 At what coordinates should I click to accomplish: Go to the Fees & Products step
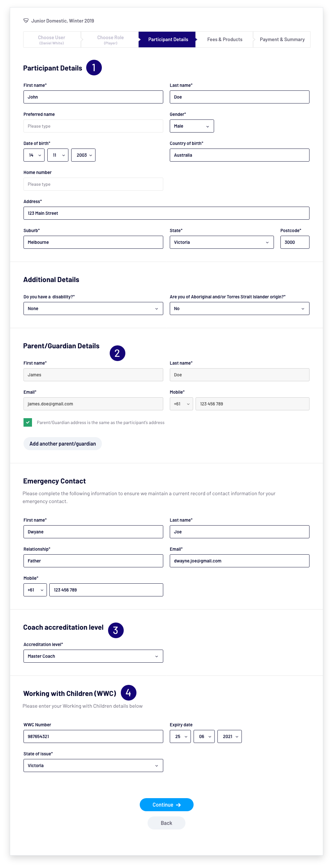(225, 39)
